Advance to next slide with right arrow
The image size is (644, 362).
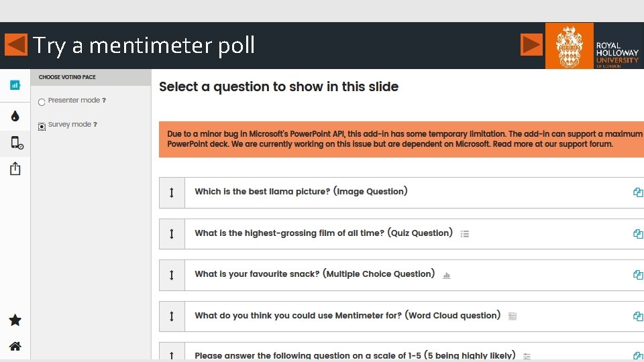pyautogui.click(x=531, y=45)
